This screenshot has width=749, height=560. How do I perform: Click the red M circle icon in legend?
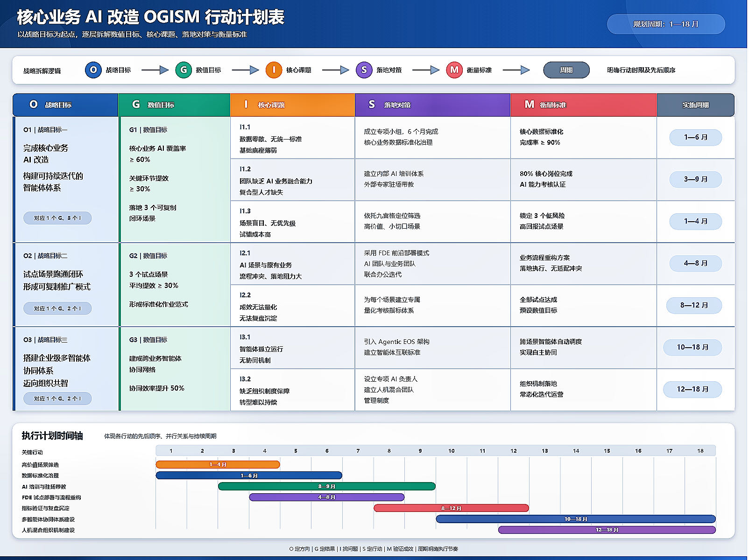coord(454,70)
